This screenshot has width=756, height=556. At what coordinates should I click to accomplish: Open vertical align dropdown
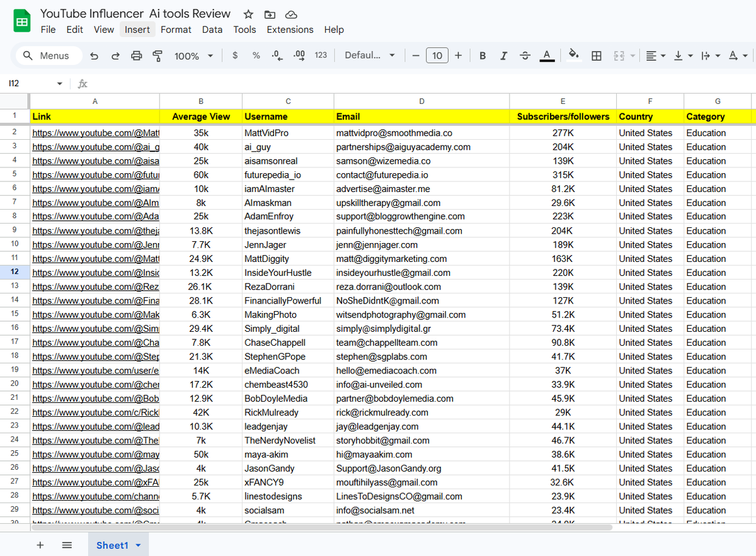(x=683, y=55)
